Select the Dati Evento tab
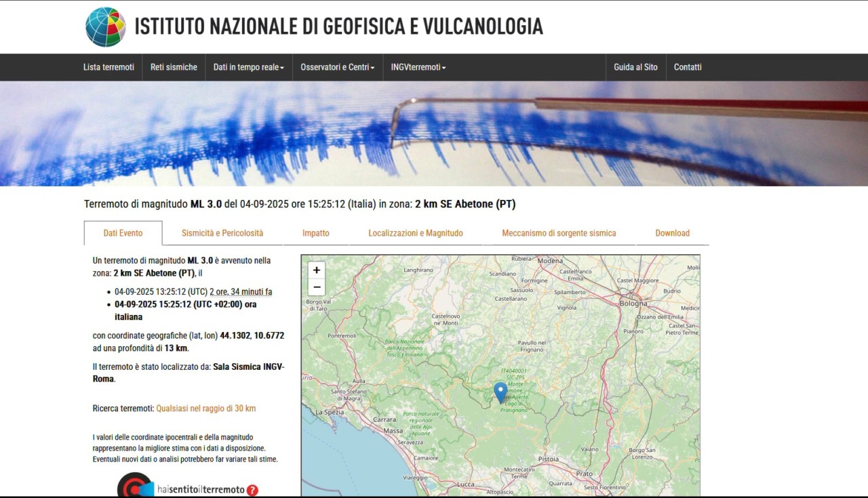The height and width of the screenshot is (498, 868). pos(123,233)
